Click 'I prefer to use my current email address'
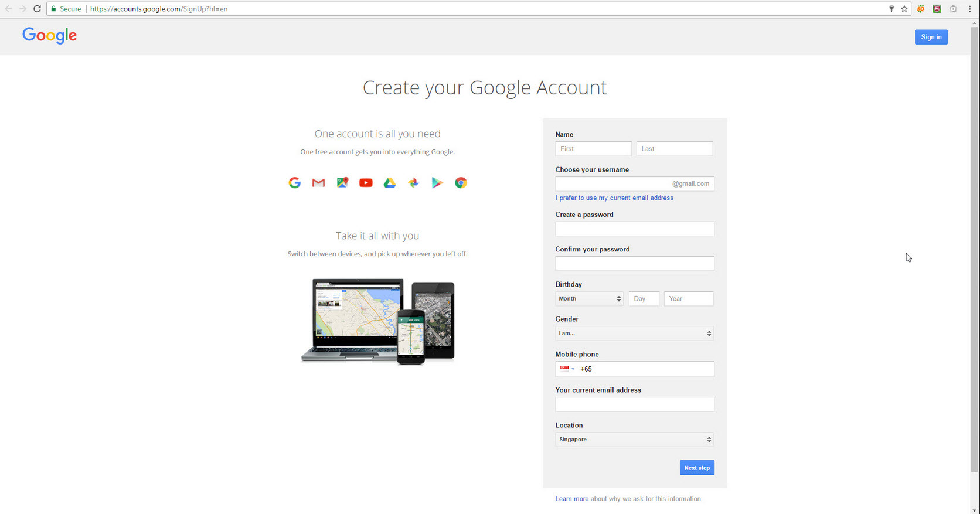The height and width of the screenshot is (514, 980). (x=614, y=198)
